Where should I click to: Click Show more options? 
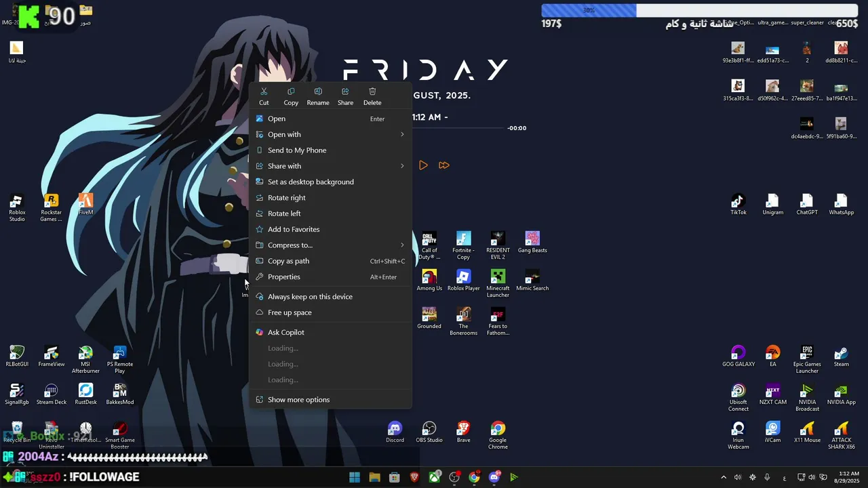click(330, 400)
